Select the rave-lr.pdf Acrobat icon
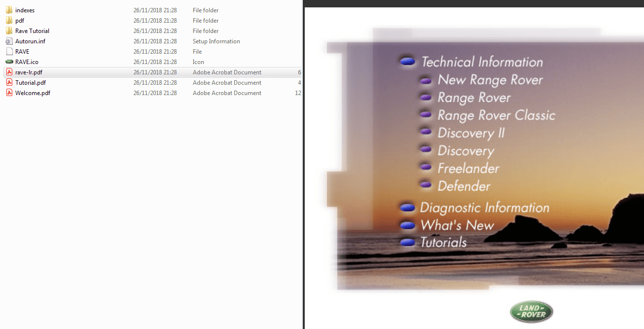 point(9,72)
